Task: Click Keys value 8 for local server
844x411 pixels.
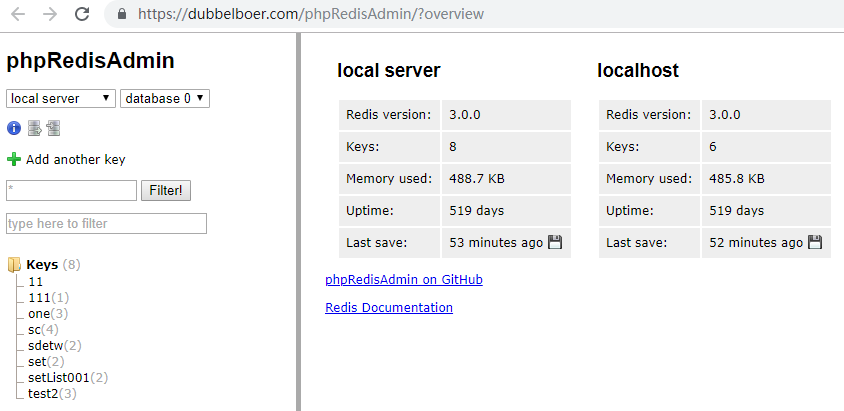Action: coord(453,146)
